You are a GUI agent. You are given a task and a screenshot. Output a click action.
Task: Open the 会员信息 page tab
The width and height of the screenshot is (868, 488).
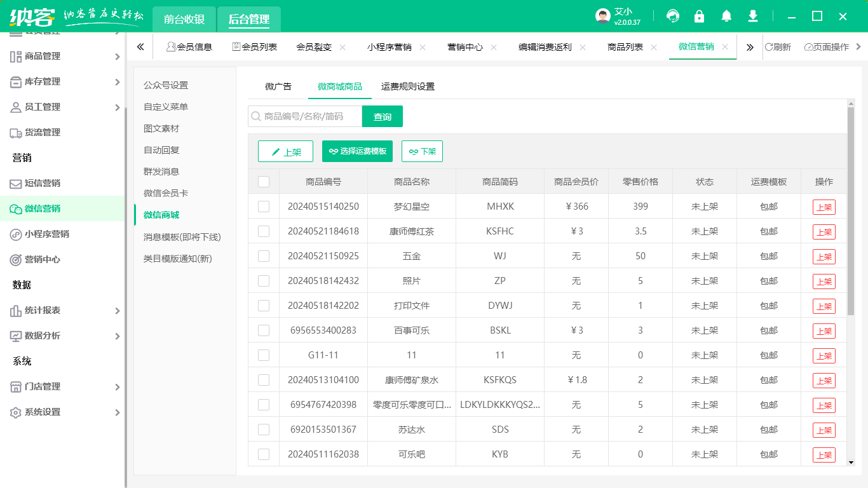[x=189, y=47]
